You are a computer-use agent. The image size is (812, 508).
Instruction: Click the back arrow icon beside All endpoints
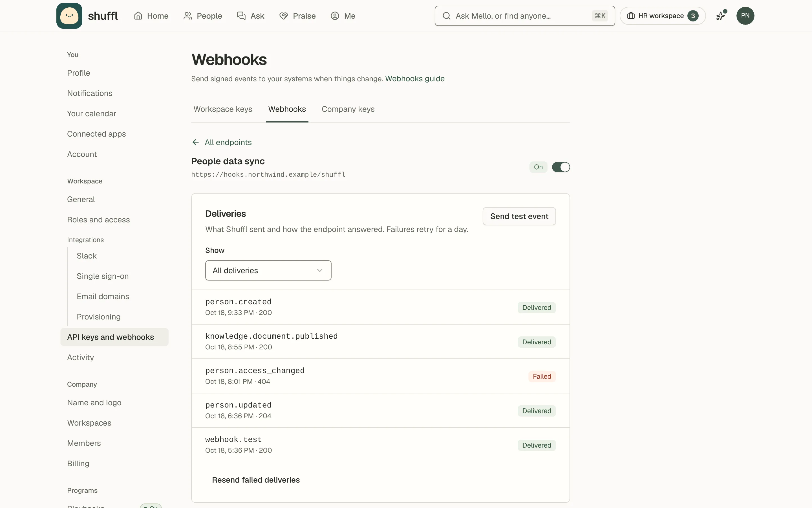[196, 143]
